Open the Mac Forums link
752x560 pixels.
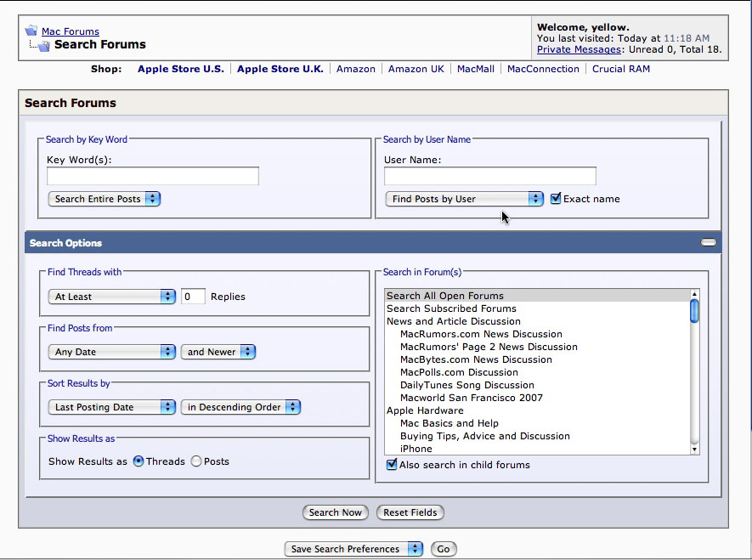tap(71, 31)
